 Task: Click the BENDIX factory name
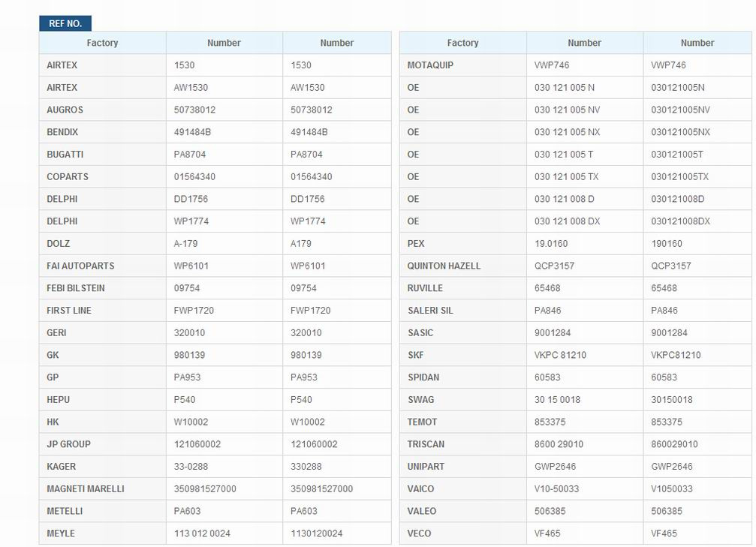(x=62, y=132)
